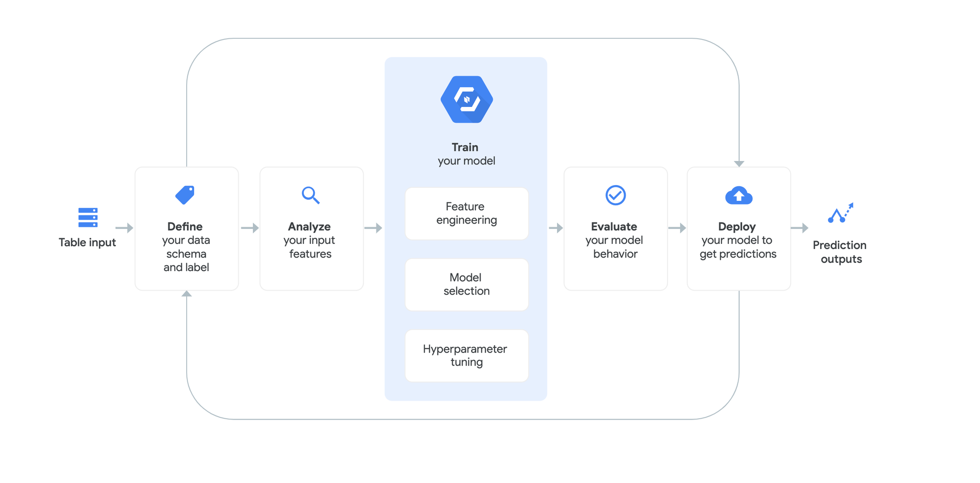Image resolution: width=980 pixels, height=483 pixels.
Task: Click the cloud upload icon in Deploy box
Action: pyautogui.click(x=739, y=195)
